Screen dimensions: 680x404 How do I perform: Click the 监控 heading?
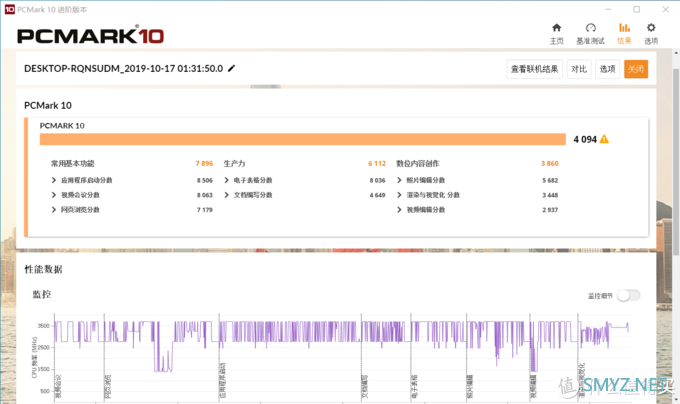pyautogui.click(x=42, y=294)
